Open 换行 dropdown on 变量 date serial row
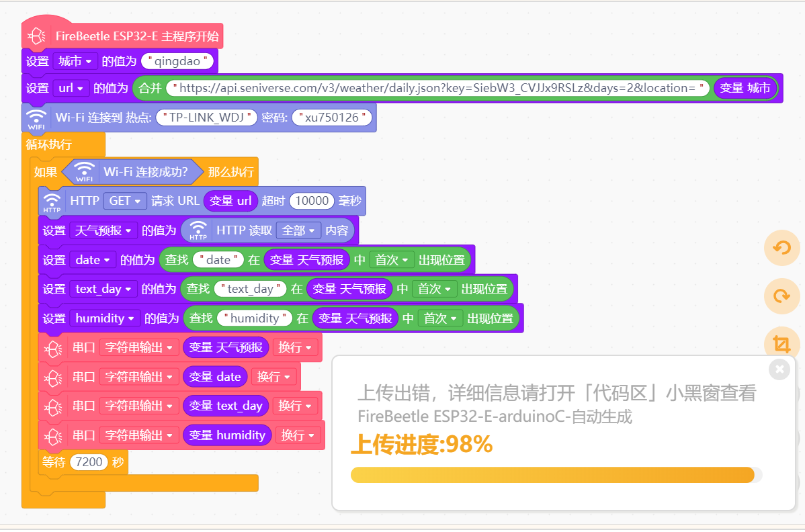 click(273, 377)
